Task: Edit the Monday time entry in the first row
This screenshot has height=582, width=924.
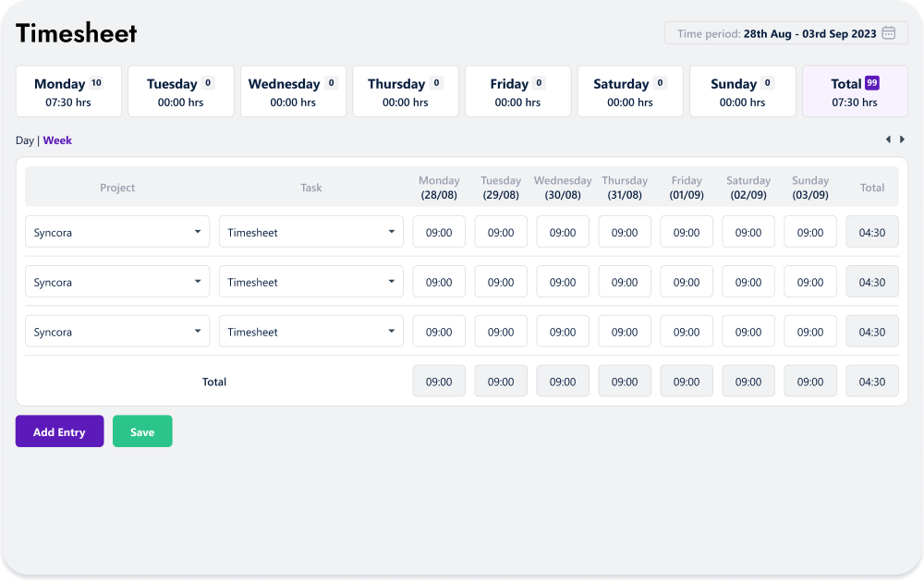Action: (439, 232)
